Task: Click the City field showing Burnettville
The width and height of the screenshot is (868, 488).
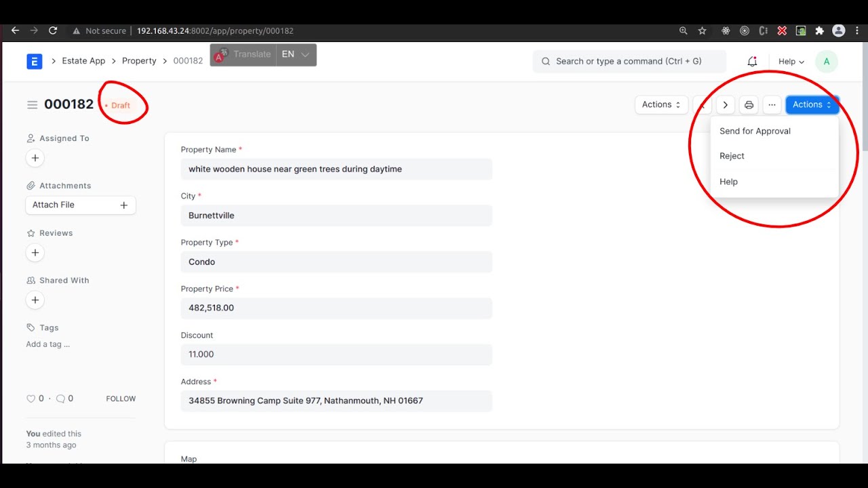Action: tap(336, 216)
